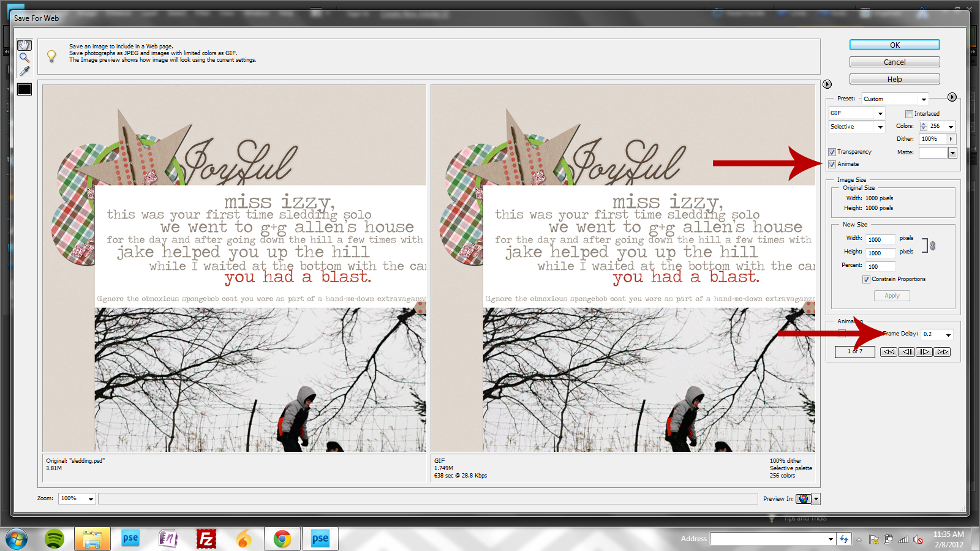The width and height of the screenshot is (980, 551).
Task: Select the Hand tool
Action: pos(24,44)
